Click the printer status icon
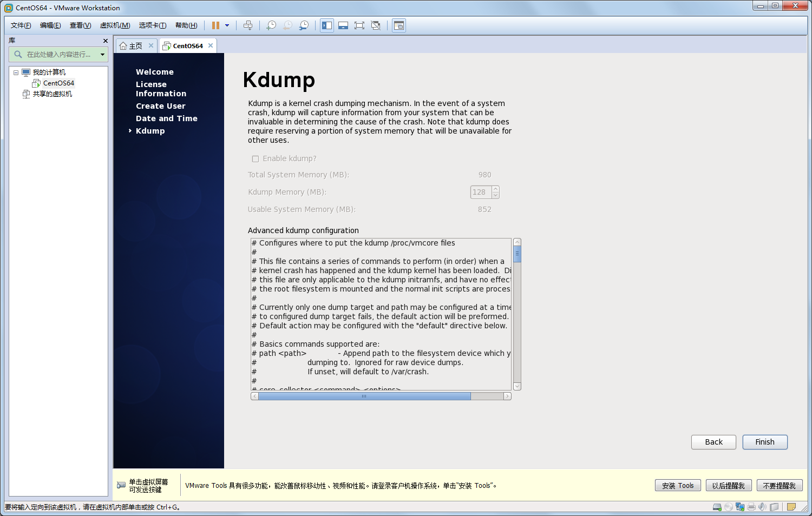The image size is (812, 516). point(751,507)
